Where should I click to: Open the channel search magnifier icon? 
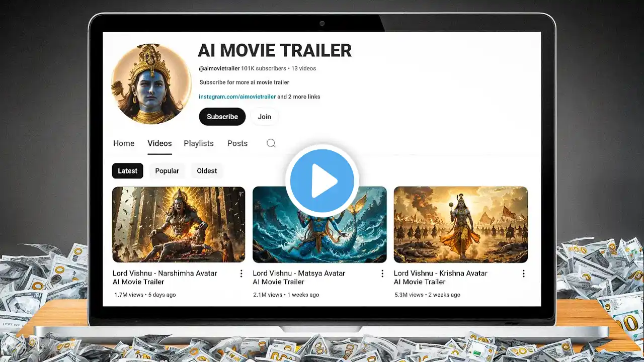271,143
